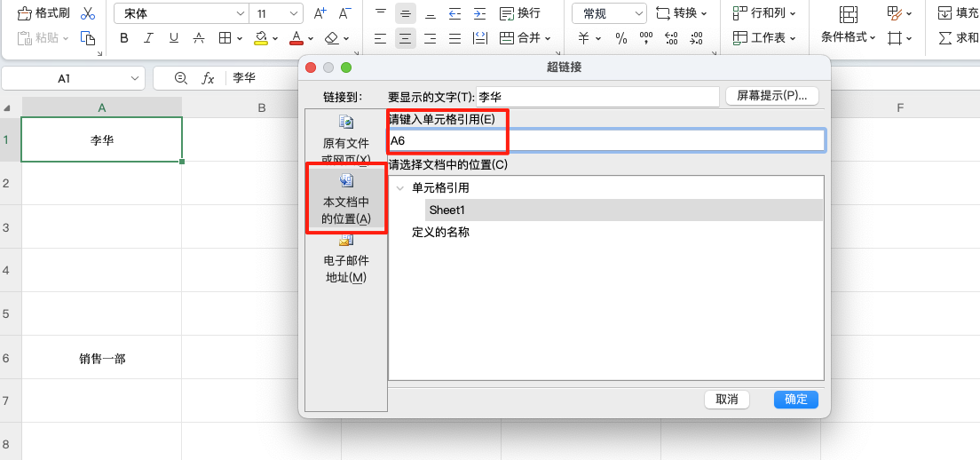The image size is (980, 460).
Task: Click the 确定 button
Action: tap(795, 400)
